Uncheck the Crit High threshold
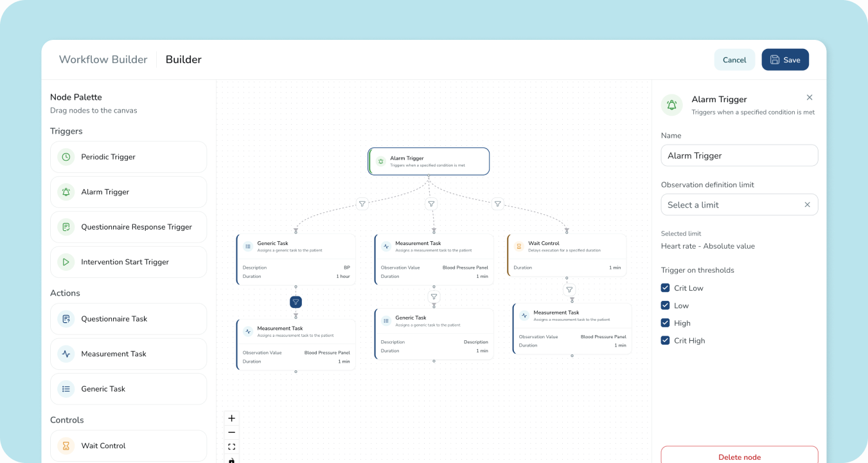This screenshot has width=868, height=463. [x=666, y=341]
